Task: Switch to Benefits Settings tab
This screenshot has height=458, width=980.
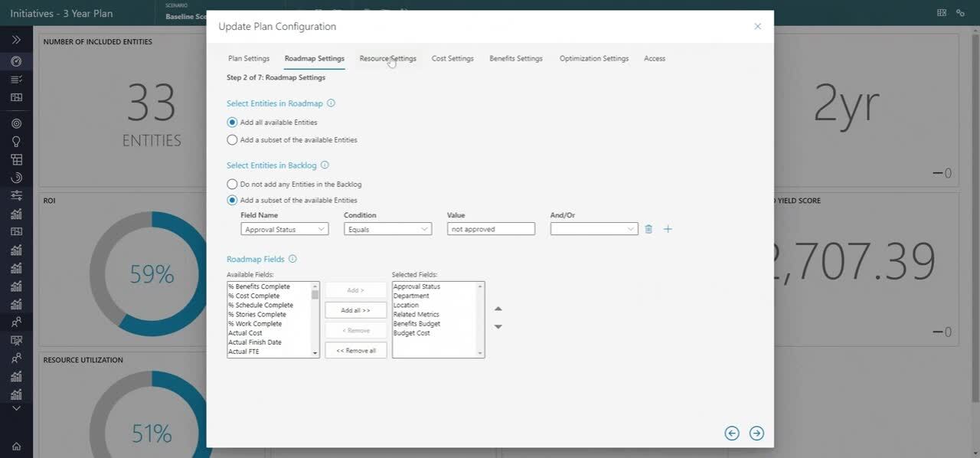Action: tap(516, 58)
